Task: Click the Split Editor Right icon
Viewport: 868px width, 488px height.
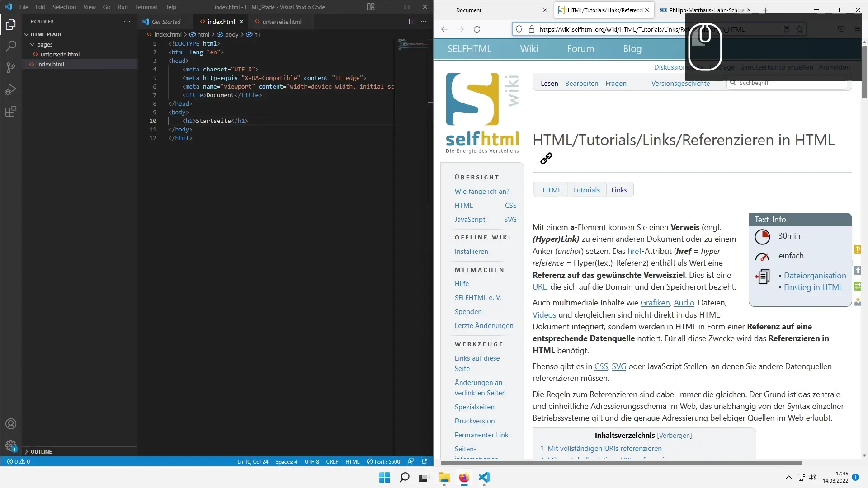Action: 411,22
